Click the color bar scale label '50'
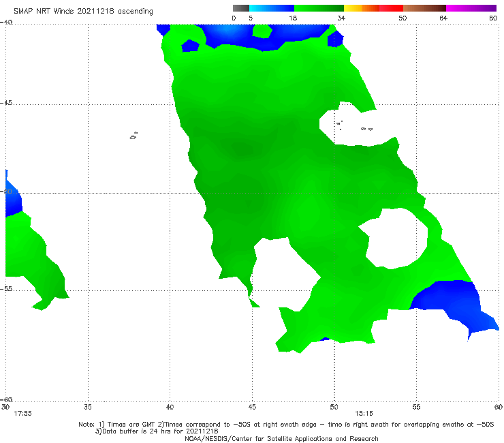 [403, 18]
